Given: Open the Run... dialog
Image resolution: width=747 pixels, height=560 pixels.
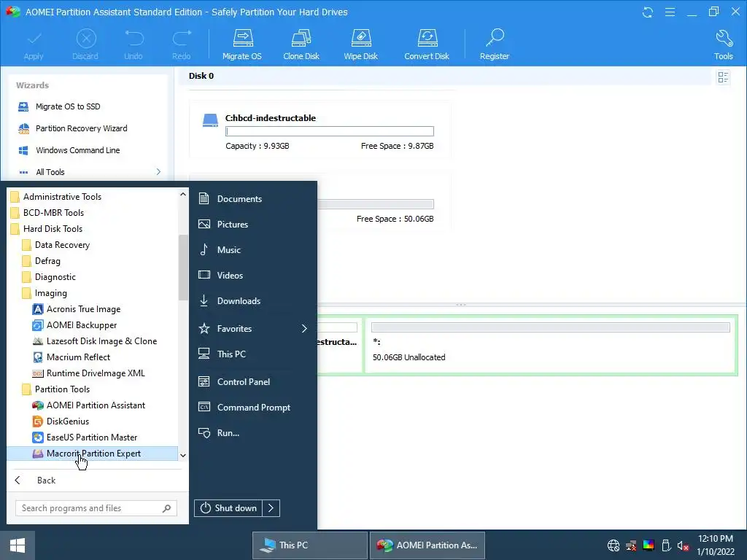Looking at the screenshot, I should 228,433.
